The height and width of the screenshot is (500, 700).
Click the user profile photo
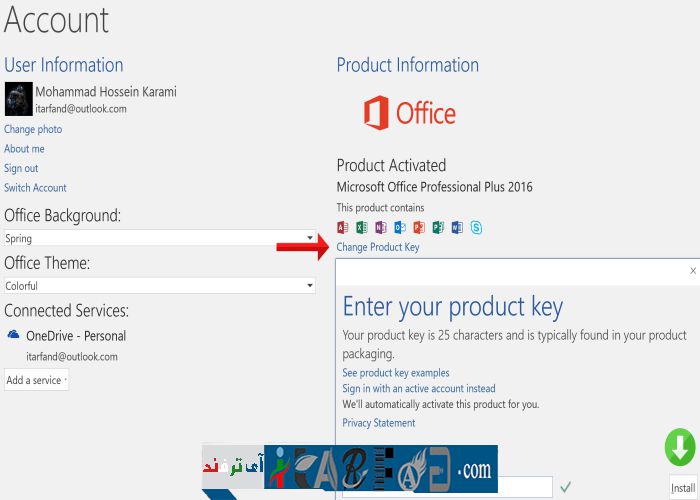(19, 100)
